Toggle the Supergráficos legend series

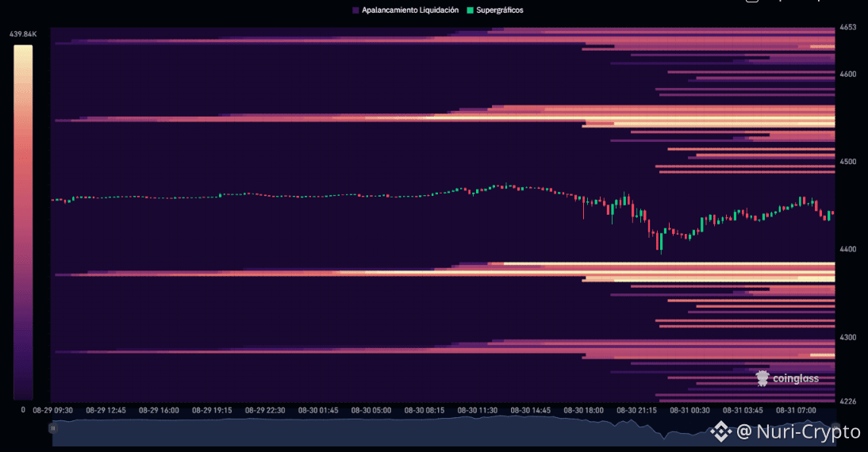point(495,10)
